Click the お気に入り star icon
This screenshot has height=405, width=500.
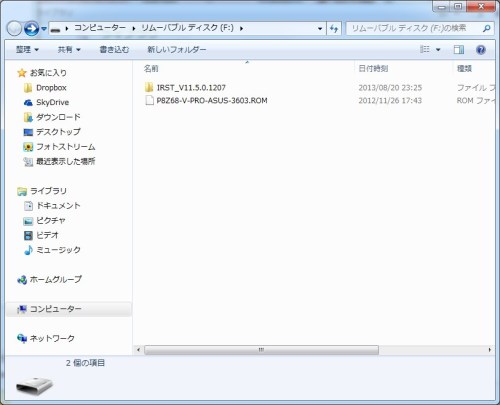pos(22,73)
